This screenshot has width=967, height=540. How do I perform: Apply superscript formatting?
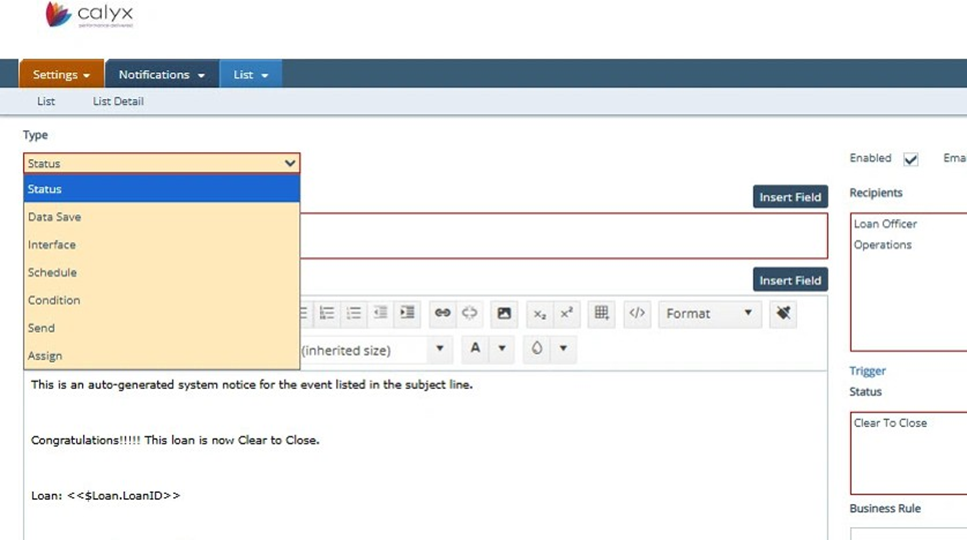(x=566, y=313)
